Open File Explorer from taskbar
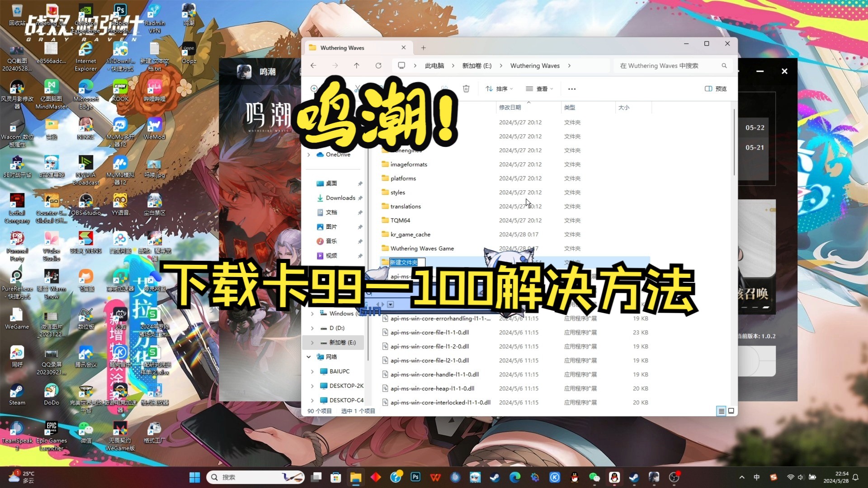This screenshot has height=488, width=868. point(356,477)
